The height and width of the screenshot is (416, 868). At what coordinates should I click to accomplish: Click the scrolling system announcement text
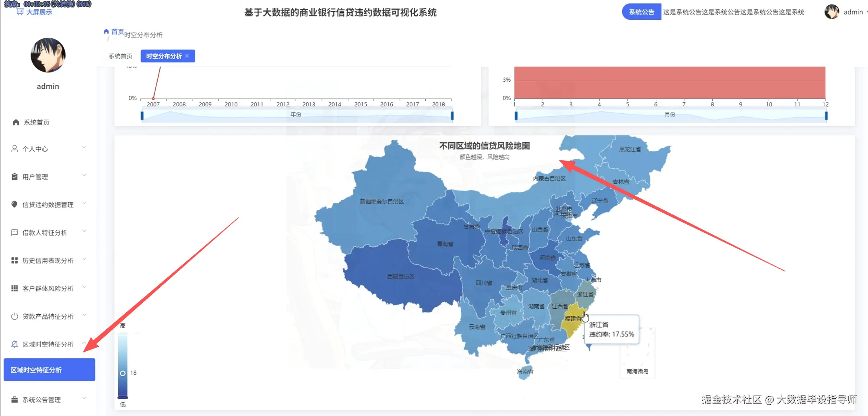click(734, 12)
